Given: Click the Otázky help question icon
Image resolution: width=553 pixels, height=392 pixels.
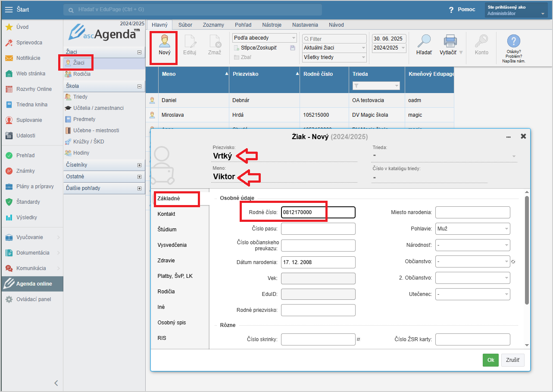Looking at the screenshot, I should [513, 42].
